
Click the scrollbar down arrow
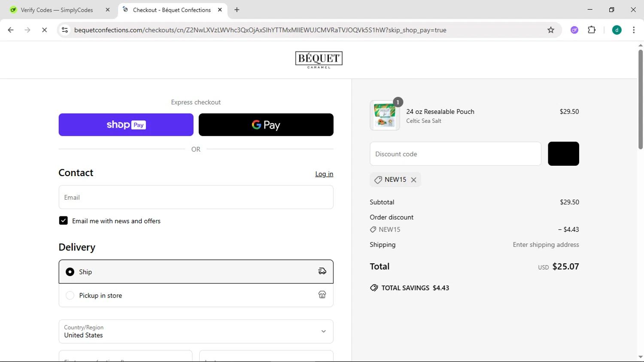point(641,357)
